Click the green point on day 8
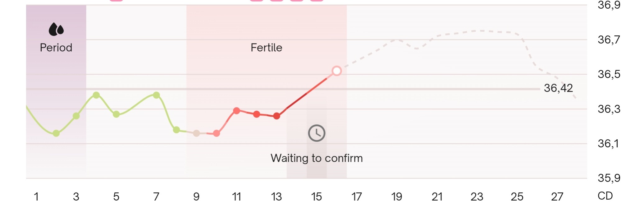Viewport: 644px width, 208px height. [176, 130]
